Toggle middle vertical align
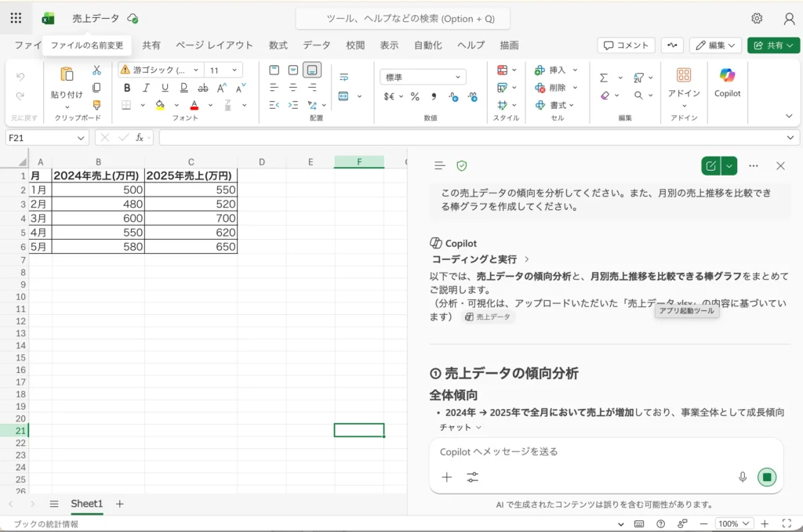This screenshot has width=803, height=532. (293, 70)
